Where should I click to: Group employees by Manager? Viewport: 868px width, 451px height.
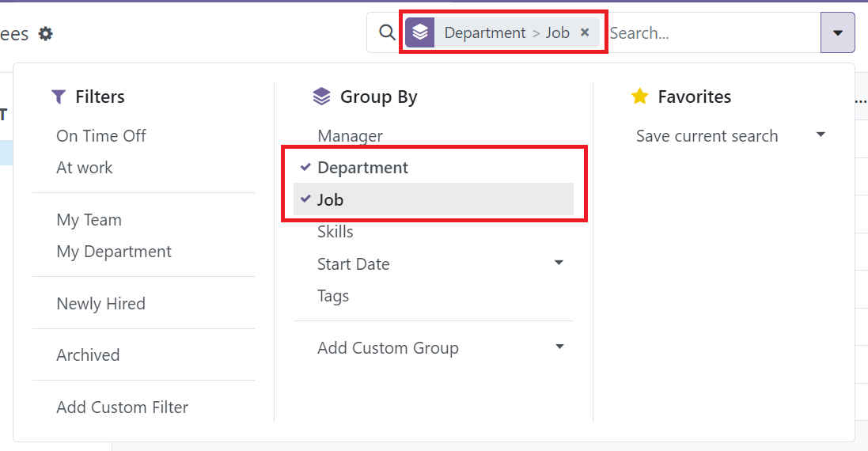[x=350, y=136]
